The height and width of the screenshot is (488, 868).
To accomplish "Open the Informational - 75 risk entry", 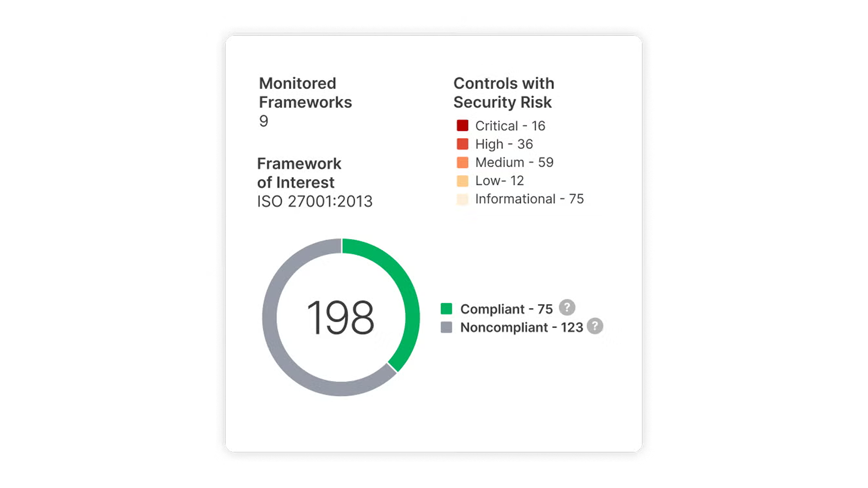I will pos(529,199).
